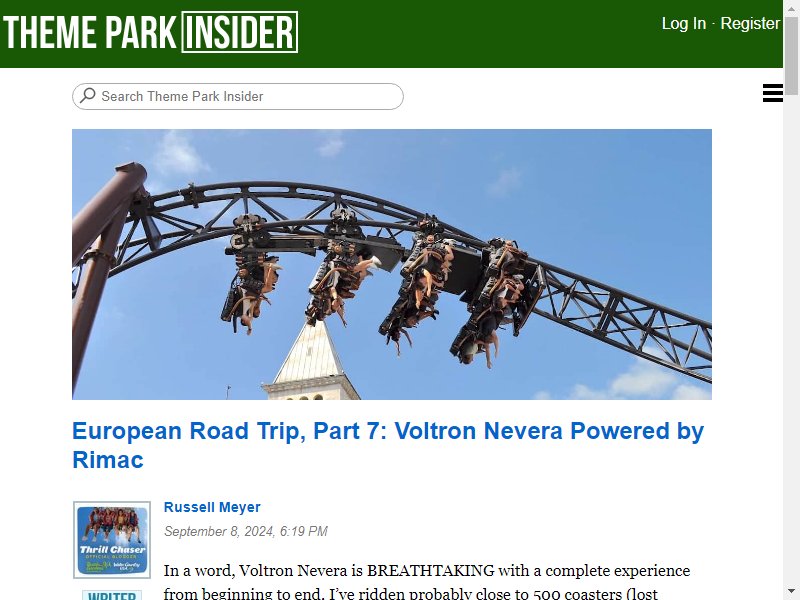Screen dimensions: 800x600
Task: Open the Register link
Action: 750,23
